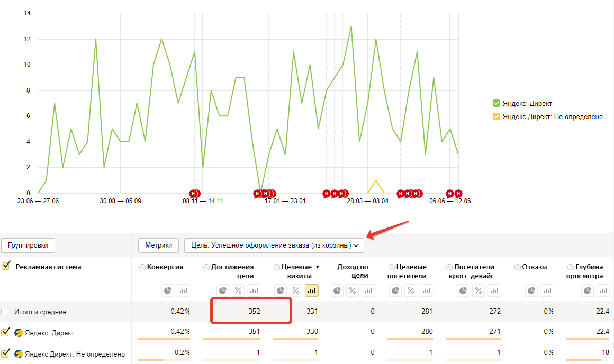Show pie chart for Глубина просмотра column

coord(588,290)
